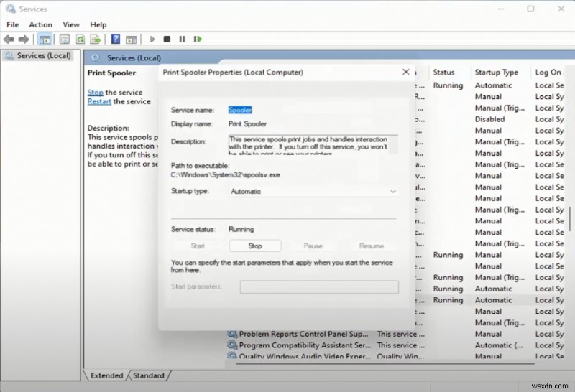
Task: Click the Show/Hide Action Pane icon
Action: 131,39
